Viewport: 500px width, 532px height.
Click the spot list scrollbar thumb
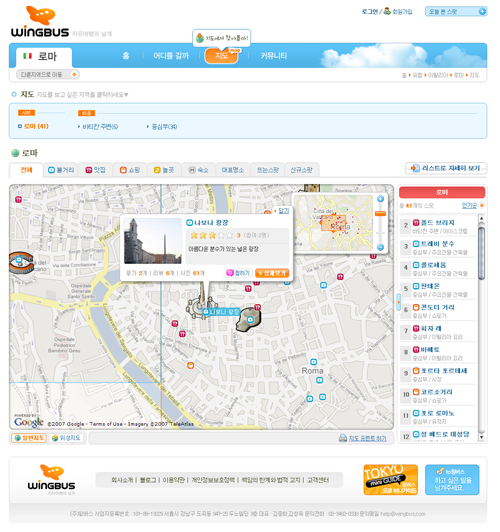(x=481, y=253)
